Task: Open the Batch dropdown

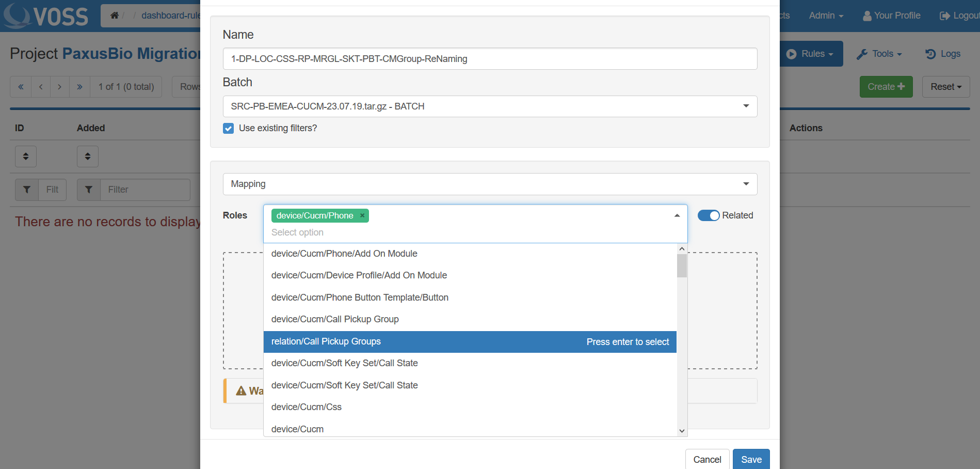Action: point(490,106)
